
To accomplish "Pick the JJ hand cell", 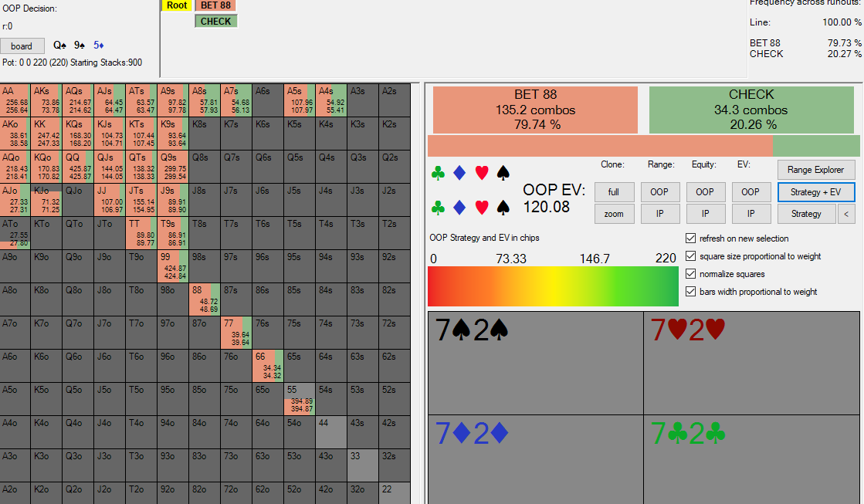I will 110,199.
